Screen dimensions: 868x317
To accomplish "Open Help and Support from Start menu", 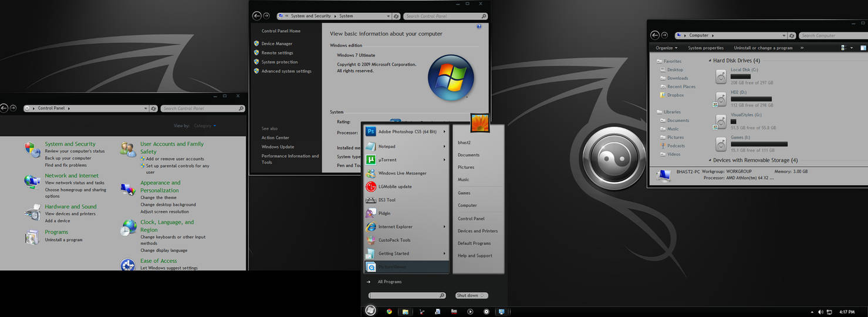I will (475, 255).
